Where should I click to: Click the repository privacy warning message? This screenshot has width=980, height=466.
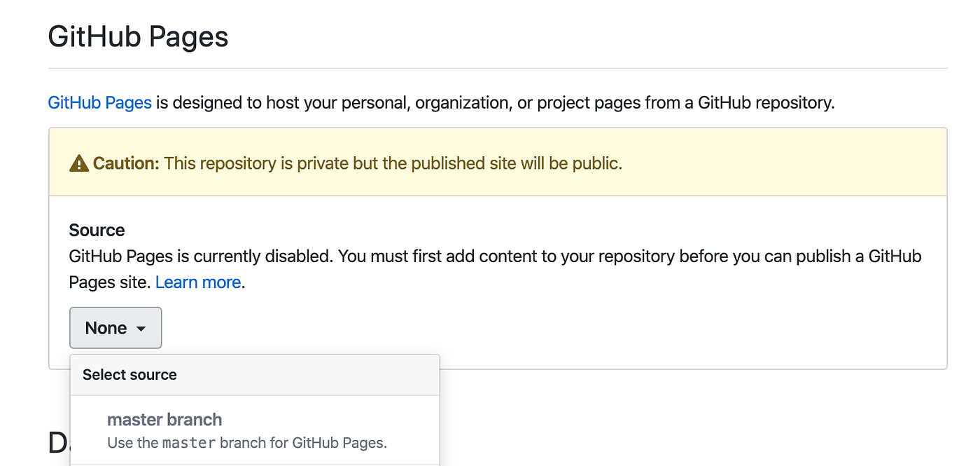(392, 163)
